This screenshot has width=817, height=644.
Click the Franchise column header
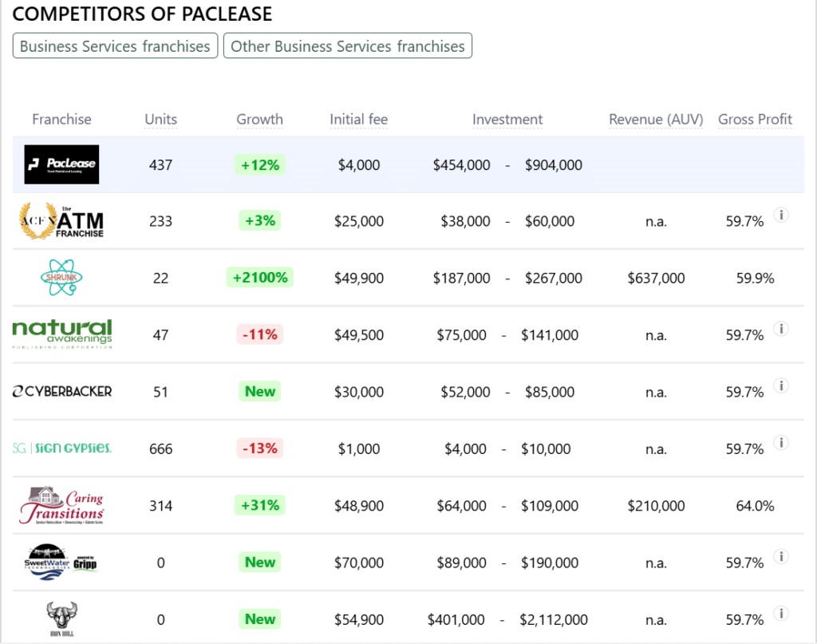(61, 120)
